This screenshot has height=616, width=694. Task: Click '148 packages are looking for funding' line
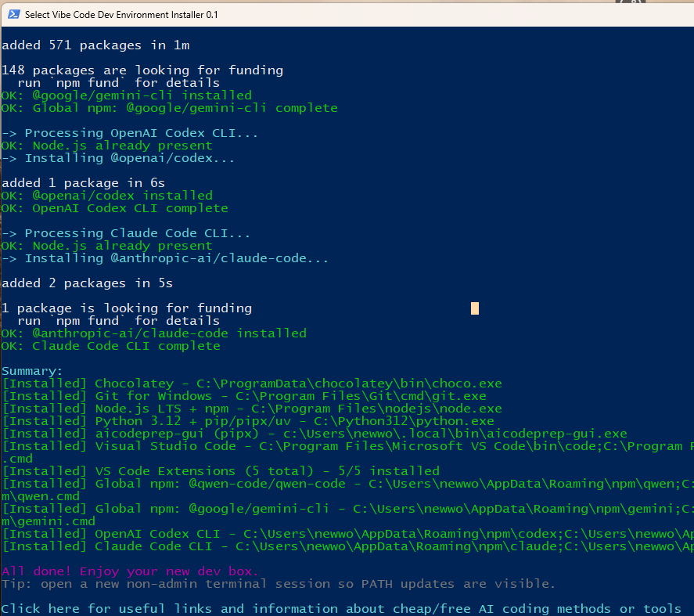pos(142,70)
